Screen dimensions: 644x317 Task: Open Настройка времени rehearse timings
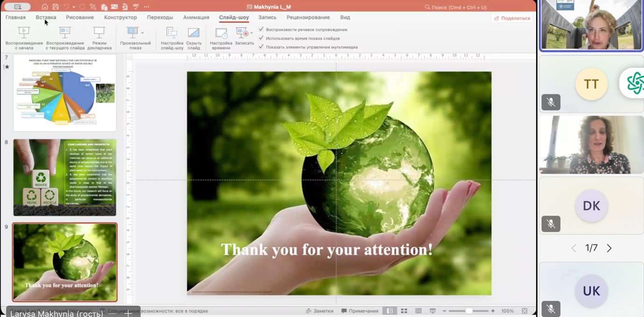(221, 33)
